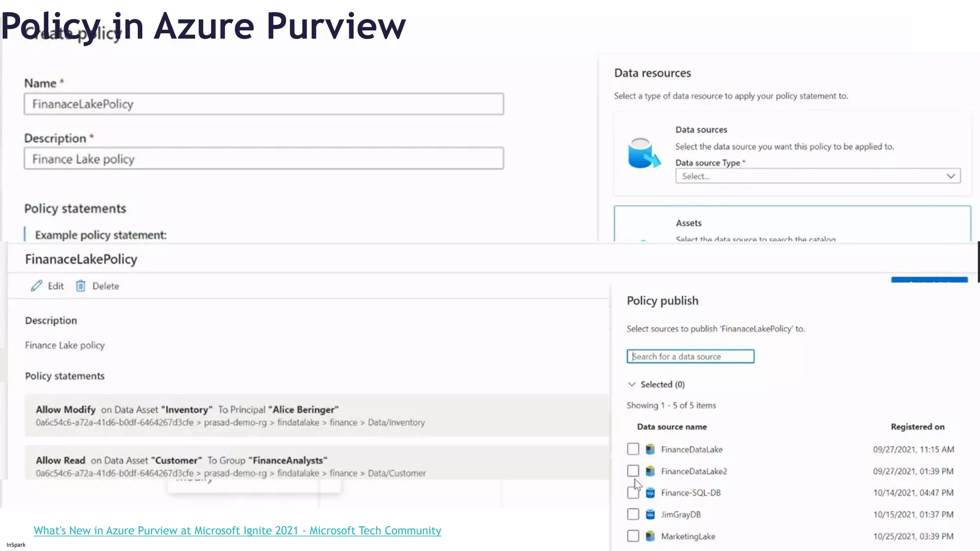This screenshot has height=551, width=980.
Task: Click the Data/Customer path segment
Action: tap(397, 473)
